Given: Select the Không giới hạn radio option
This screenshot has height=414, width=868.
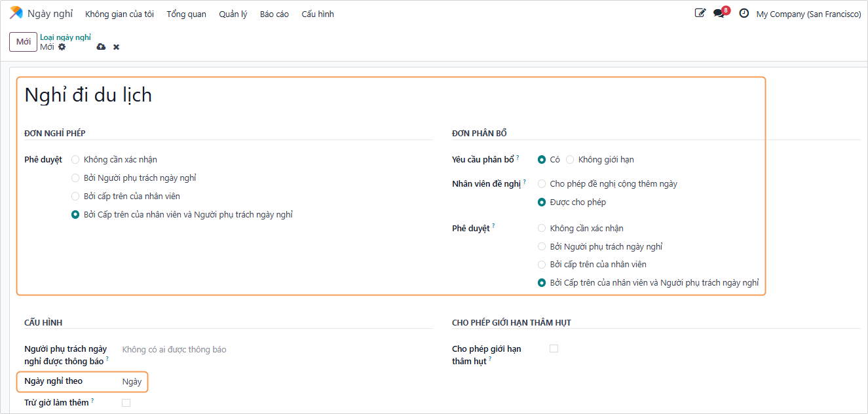Looking at the screenshot, I should coord(570,159).
